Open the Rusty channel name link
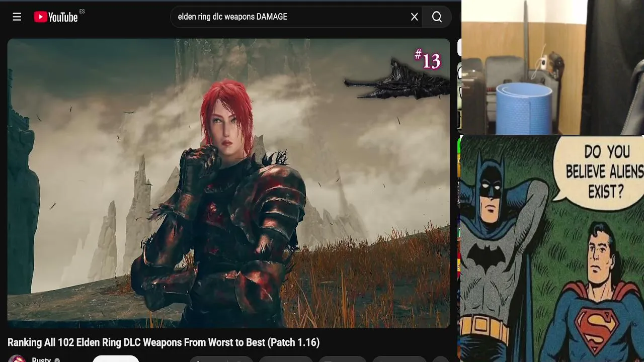 click(41, 359)
